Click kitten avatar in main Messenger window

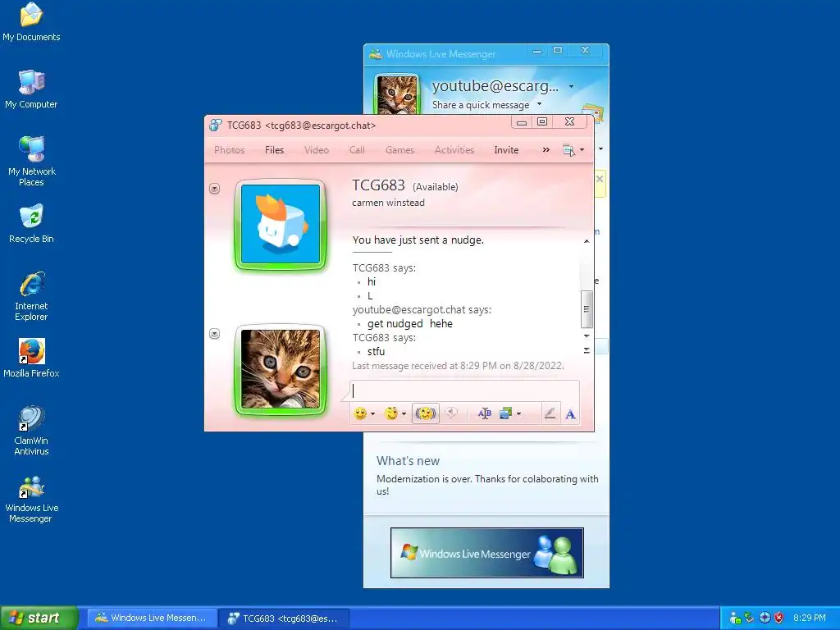pos(397,94)
